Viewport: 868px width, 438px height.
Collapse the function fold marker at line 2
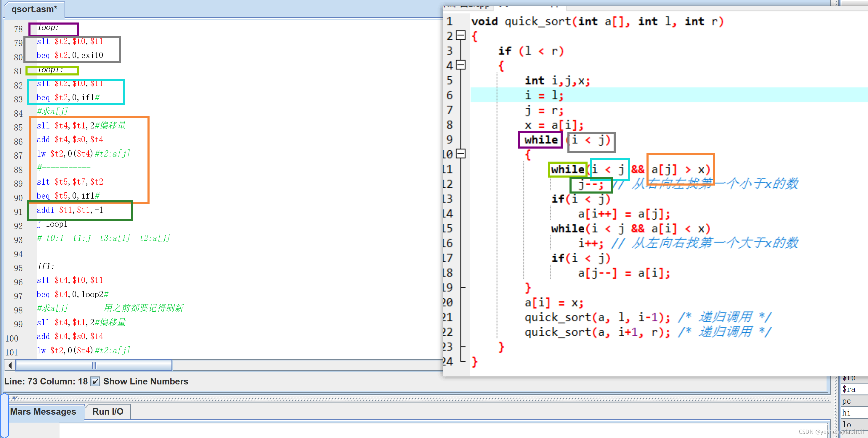461,35
